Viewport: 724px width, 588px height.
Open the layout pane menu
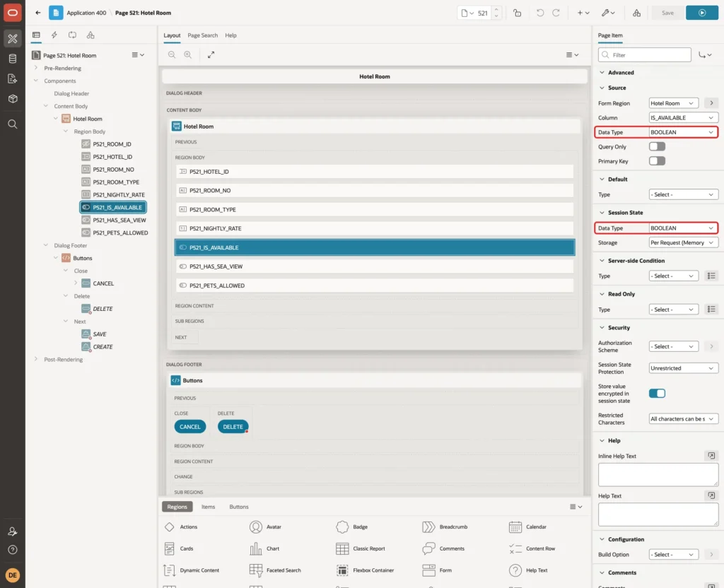pos(572,54)
